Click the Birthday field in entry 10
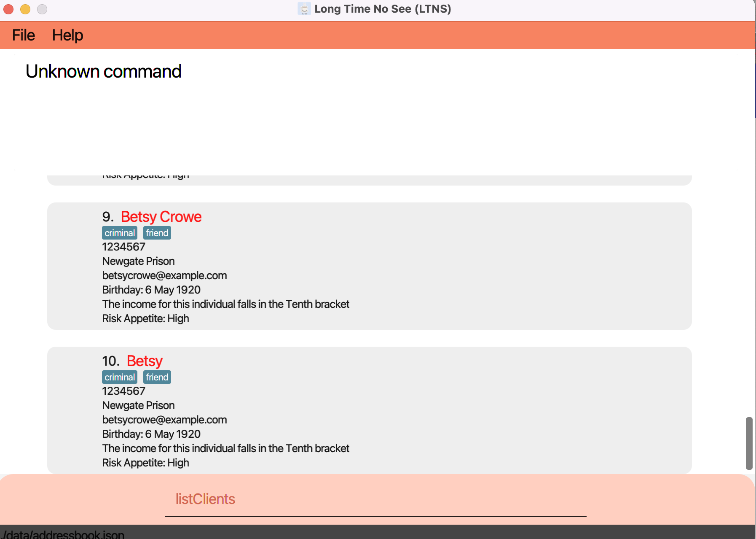Viewport: 756px width, 539px height. pyautogui.click(x=151, y=434)
